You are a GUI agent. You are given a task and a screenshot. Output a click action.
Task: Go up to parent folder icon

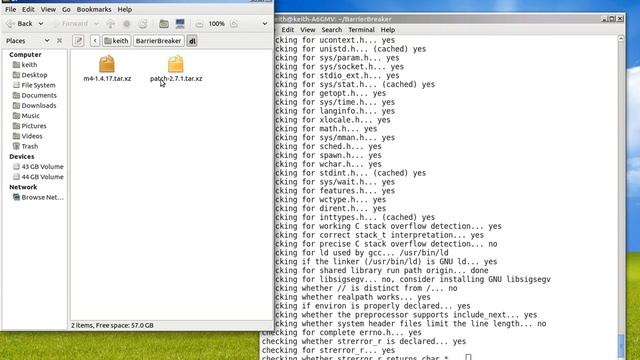click(111, 24)
